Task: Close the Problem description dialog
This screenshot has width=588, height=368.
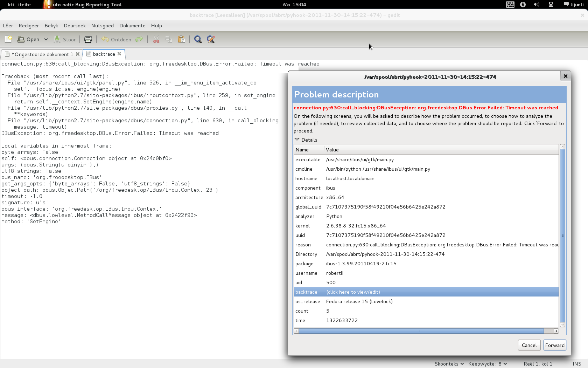Action: [565, 76]
